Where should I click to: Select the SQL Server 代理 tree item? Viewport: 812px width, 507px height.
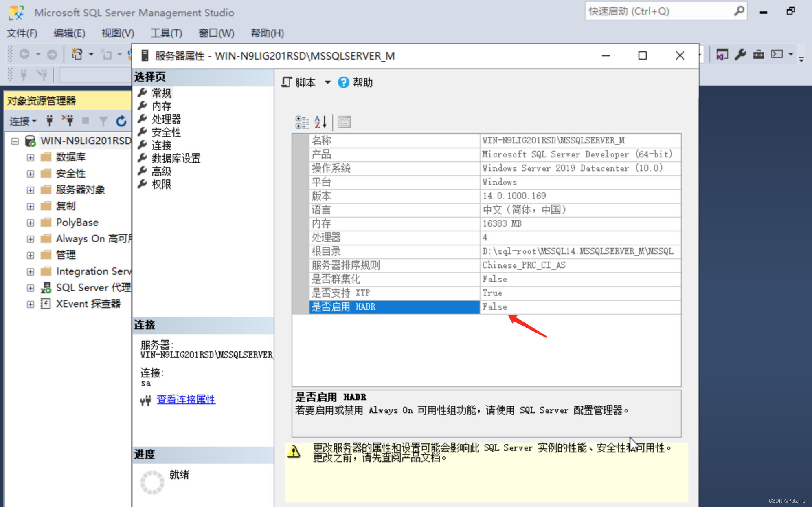[93, 288]
